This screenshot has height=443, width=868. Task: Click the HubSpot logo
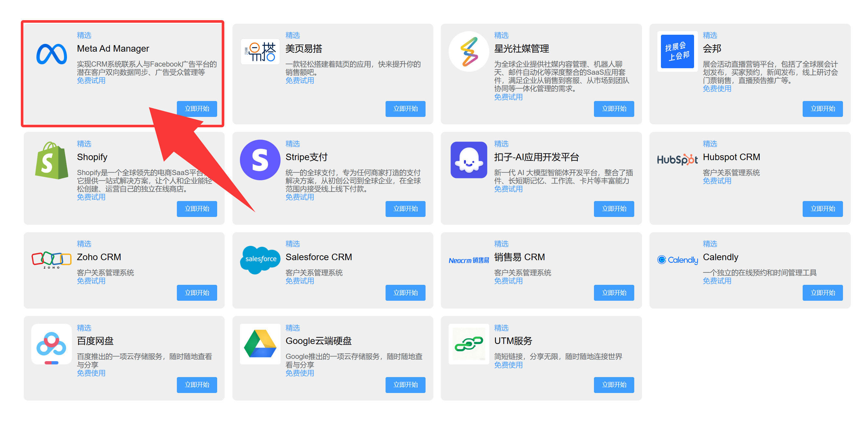[677, 160]
